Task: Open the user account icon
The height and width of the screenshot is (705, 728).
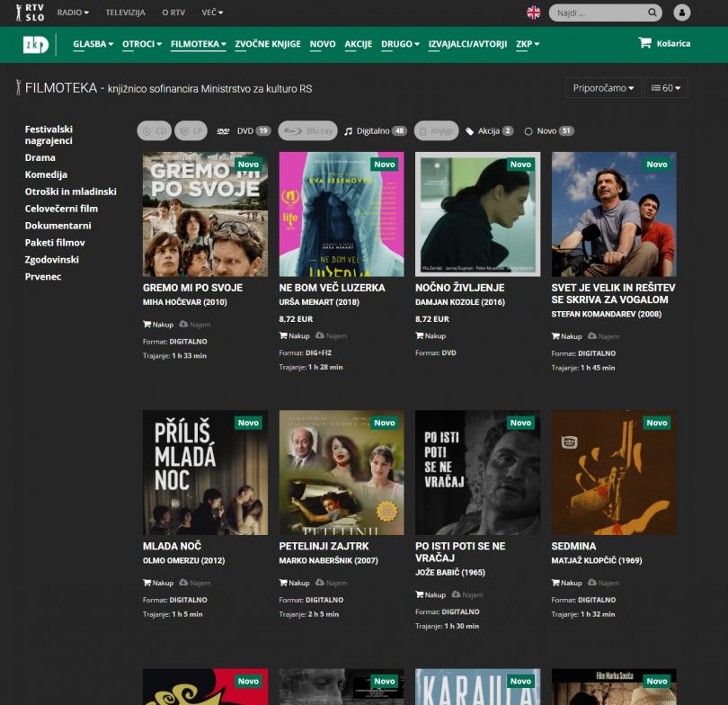Action: coord(681,13)
